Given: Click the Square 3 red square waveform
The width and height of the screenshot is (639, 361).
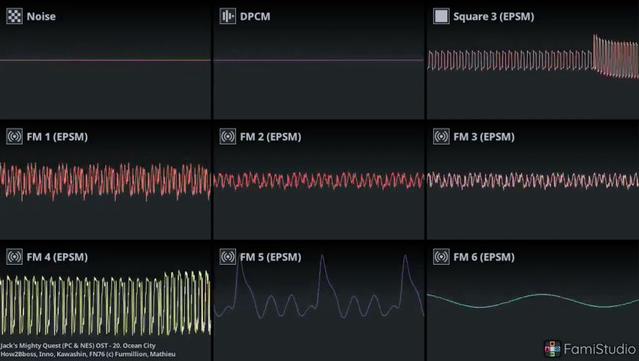Looking at the screenshot, I should 533,57.
